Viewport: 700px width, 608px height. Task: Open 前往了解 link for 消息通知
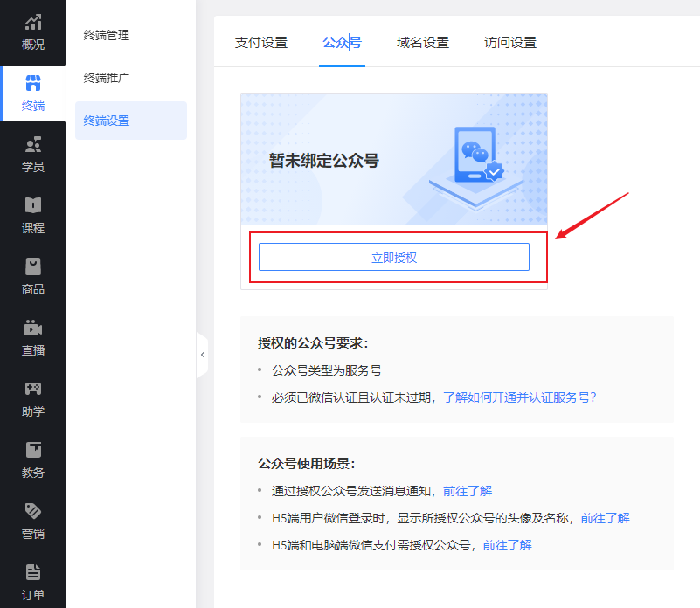click(468, 491)
